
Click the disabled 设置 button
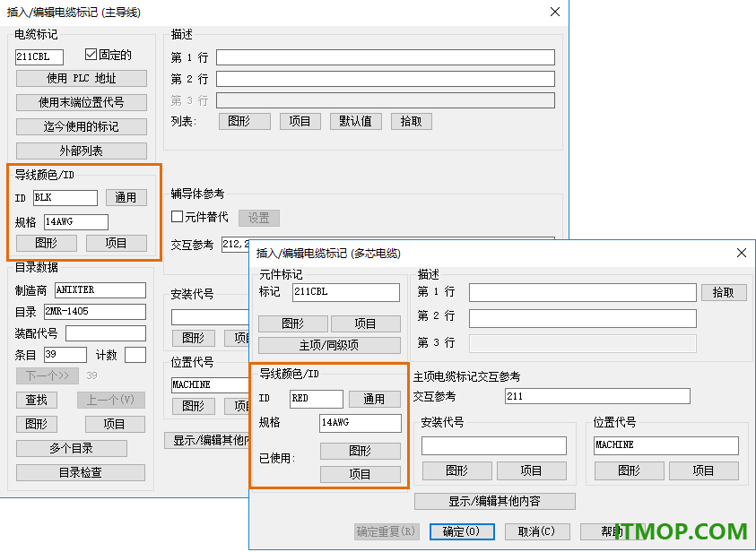pyautogui.click(x=259, y=218)
